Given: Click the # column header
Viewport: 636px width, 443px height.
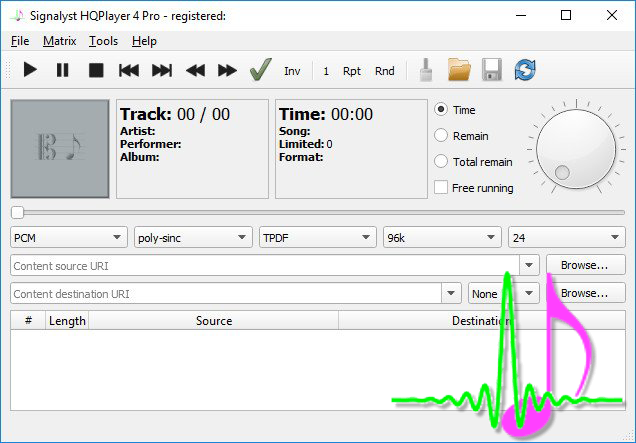Looking at the screenshot, I should [28, 320].
